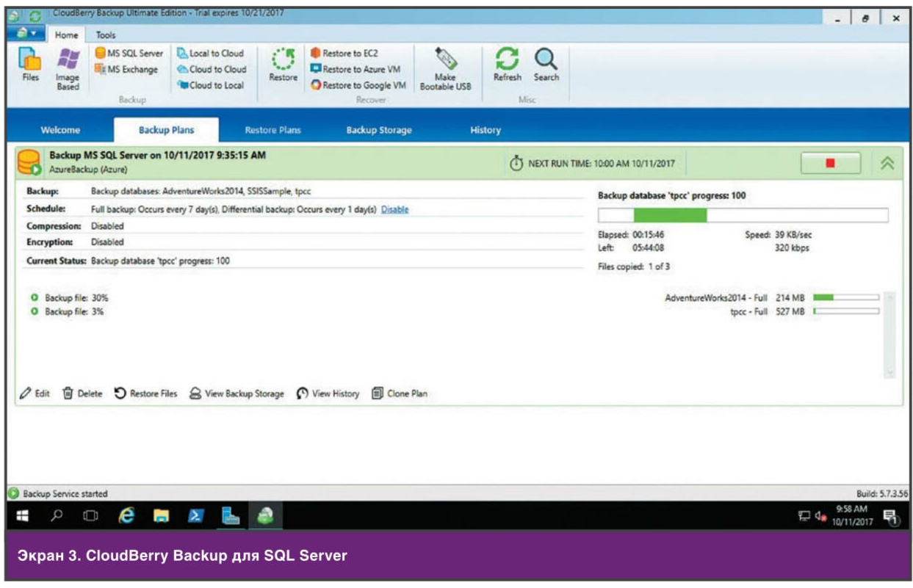Screen dimensions: 913x588
Task: Click the Build 5.7.3.56 label
Action: pos(882,493)
